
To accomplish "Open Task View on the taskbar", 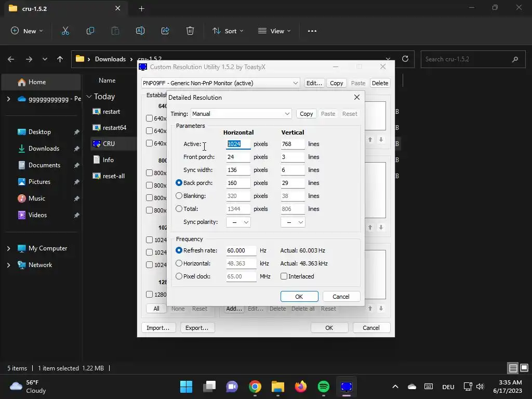I will 209,387.
